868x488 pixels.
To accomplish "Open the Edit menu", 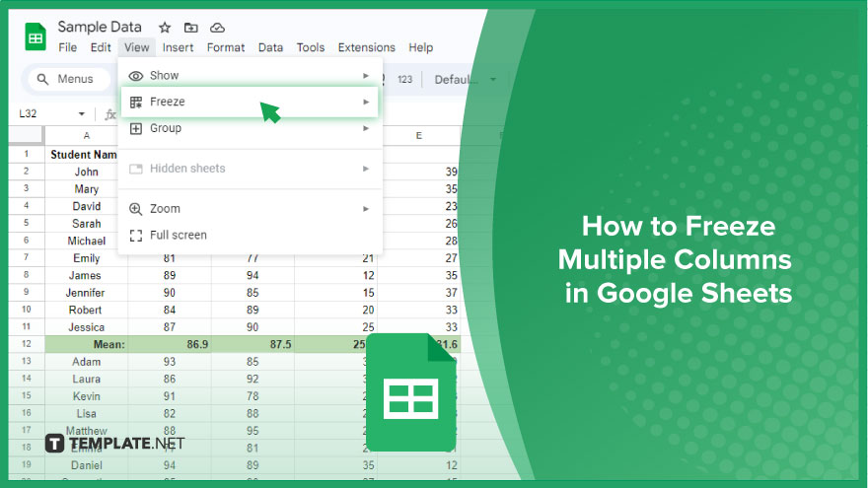I will (101, 47).
